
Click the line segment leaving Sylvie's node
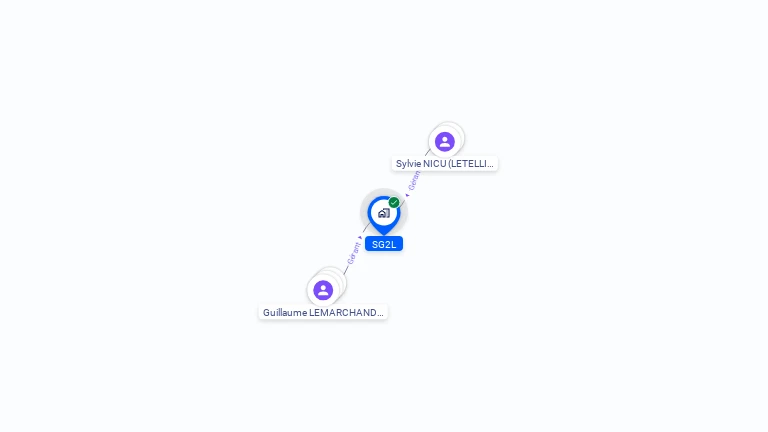[x=427, y=153]
